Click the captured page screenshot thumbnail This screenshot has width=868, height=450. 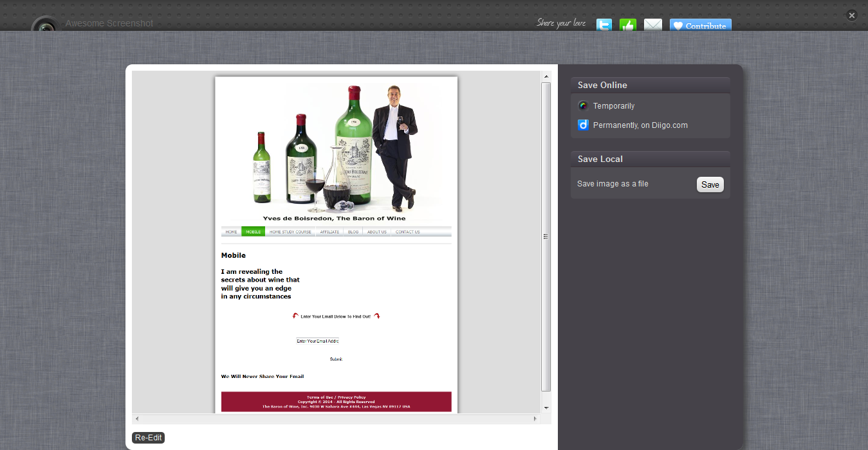[x=336, y=244]
